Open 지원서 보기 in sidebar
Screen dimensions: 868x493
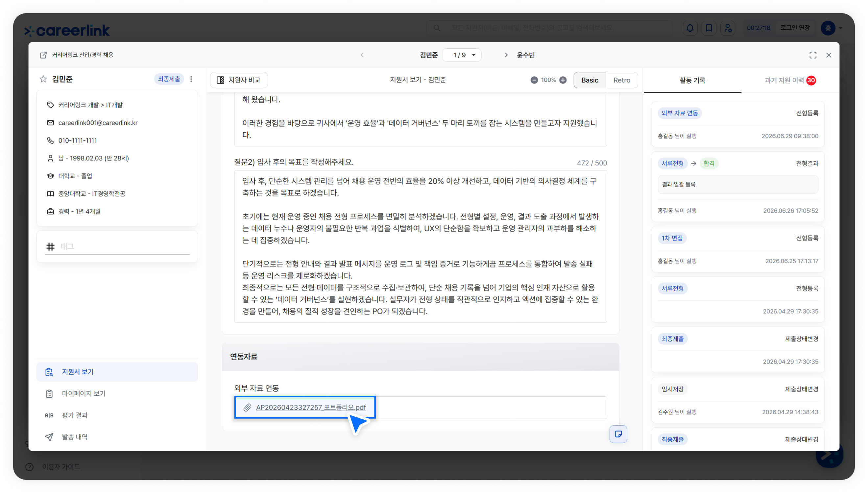[x=117, y=372]
